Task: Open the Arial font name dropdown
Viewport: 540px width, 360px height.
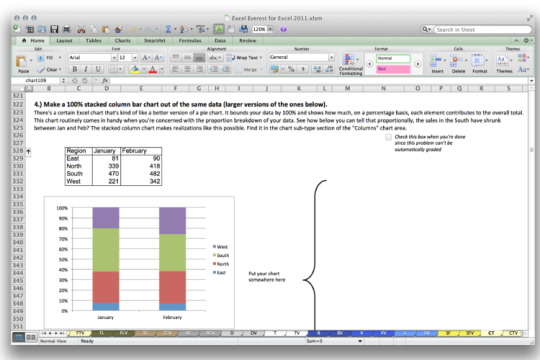Action: click(114, 58)
